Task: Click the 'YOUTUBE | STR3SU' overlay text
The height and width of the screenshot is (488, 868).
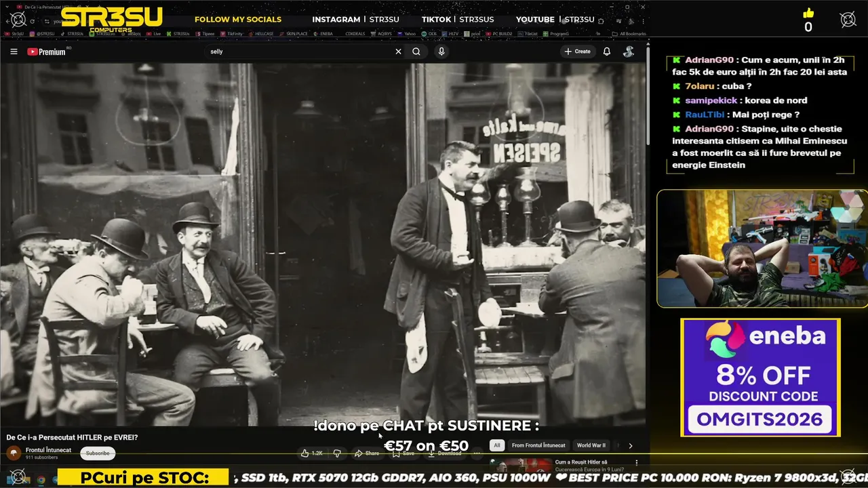Action: tap(555, 20)
